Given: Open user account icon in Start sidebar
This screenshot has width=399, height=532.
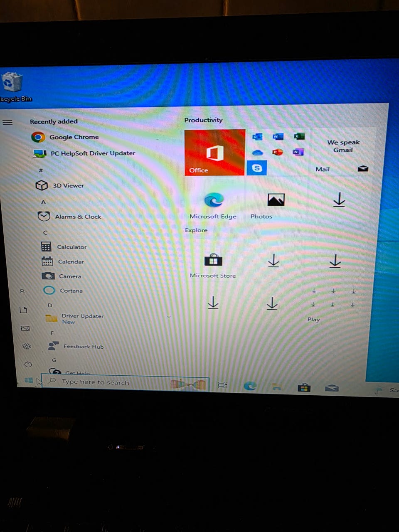Looking at the screenshot, I should coord(22,291).
